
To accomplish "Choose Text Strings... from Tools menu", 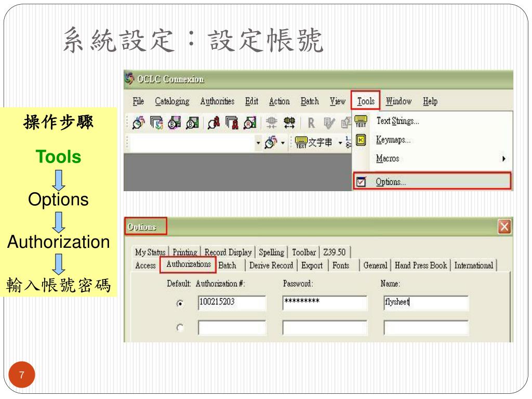I will point(433,121).
